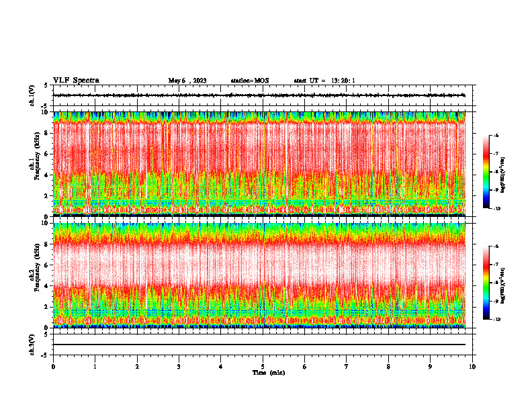Click the ch.1 spectrogram color scale bar

click(486, 172)
